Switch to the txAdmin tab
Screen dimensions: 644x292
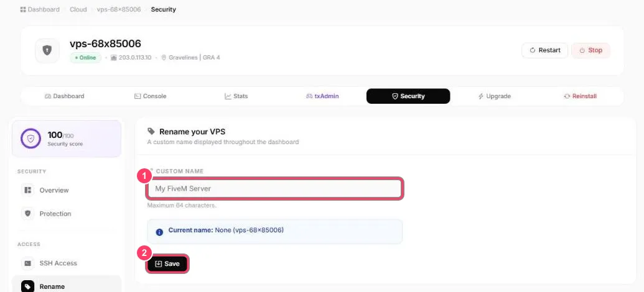[322, 96]
